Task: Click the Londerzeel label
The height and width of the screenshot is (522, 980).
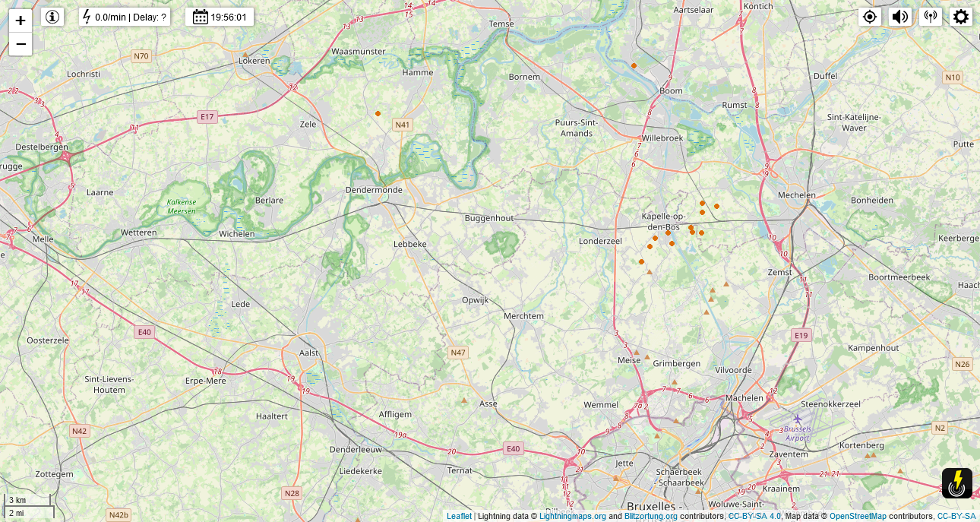Action: pos(600,241)
